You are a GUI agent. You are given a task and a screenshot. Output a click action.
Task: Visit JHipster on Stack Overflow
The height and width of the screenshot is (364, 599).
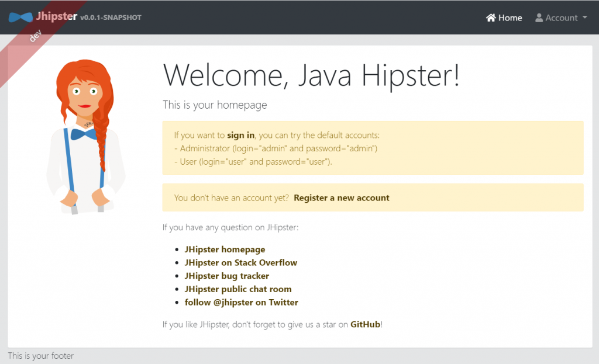[241, 262]
